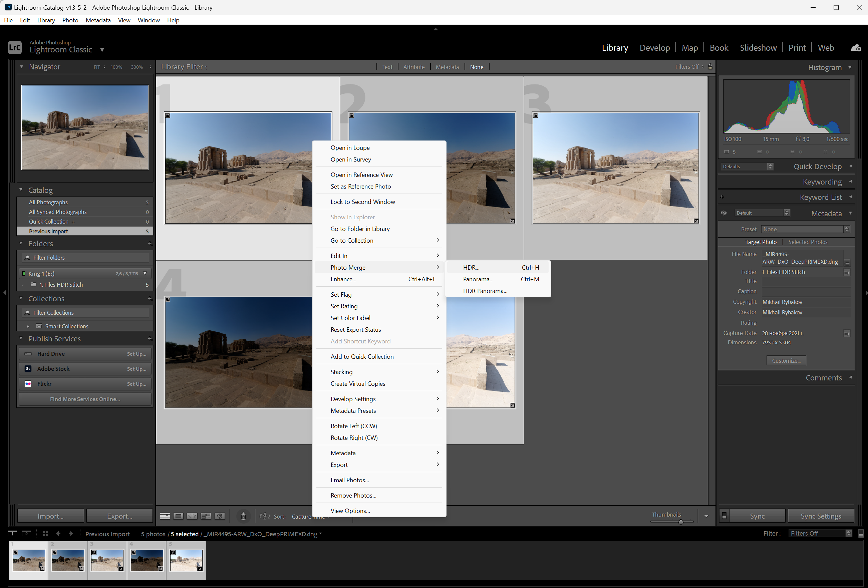Screen dimensions: 868x588
Task: Open People view face icon
Action: coord(220,516)
